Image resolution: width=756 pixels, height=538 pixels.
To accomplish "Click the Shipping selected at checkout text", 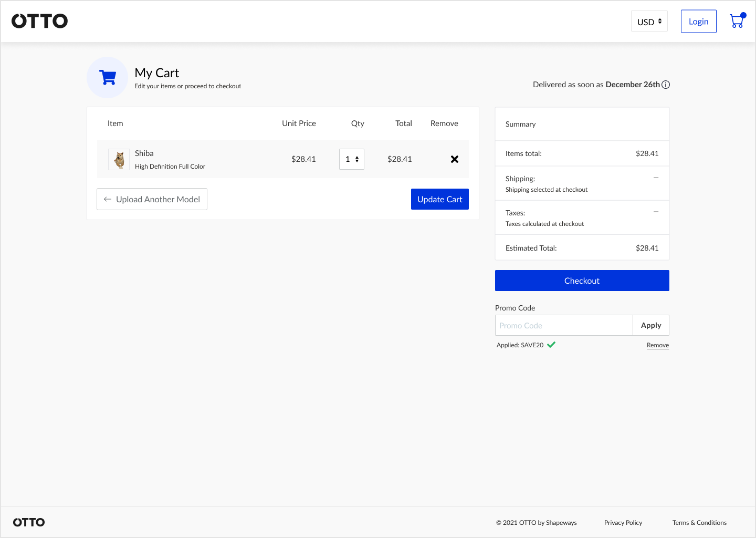I will 547,190.
